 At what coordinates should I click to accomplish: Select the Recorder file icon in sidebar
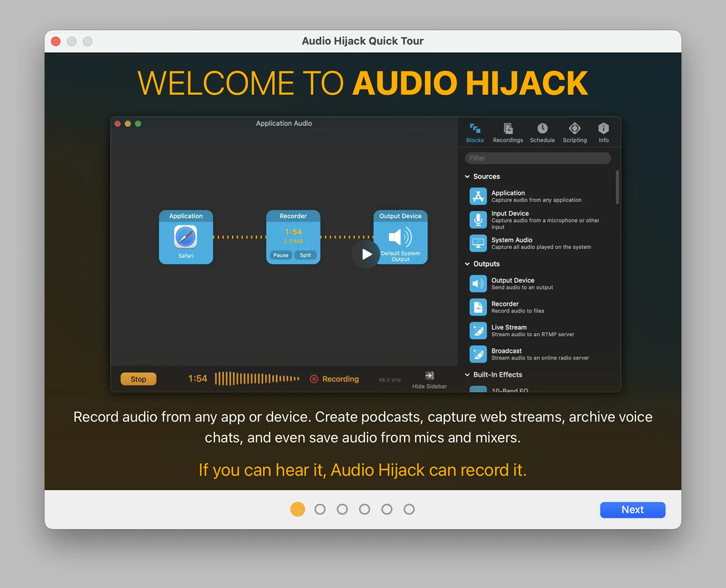coord(478,307)
